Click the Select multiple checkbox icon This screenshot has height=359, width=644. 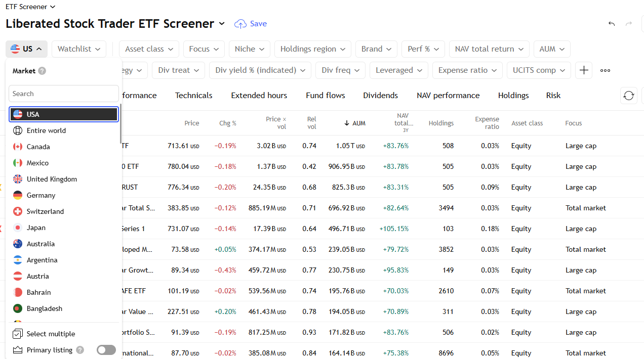18,334
